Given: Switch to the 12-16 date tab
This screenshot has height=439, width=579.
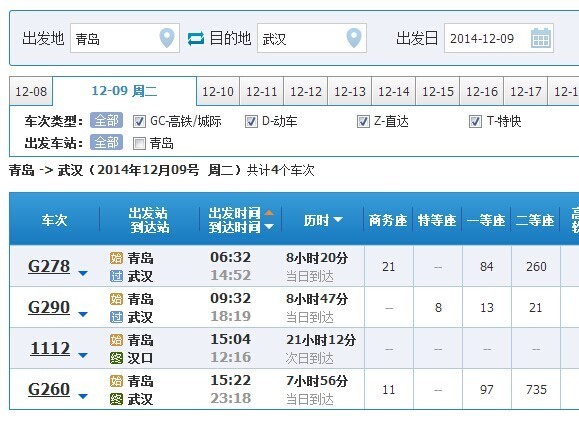Looking at the screenshot, I should click(x=482, y=91).
